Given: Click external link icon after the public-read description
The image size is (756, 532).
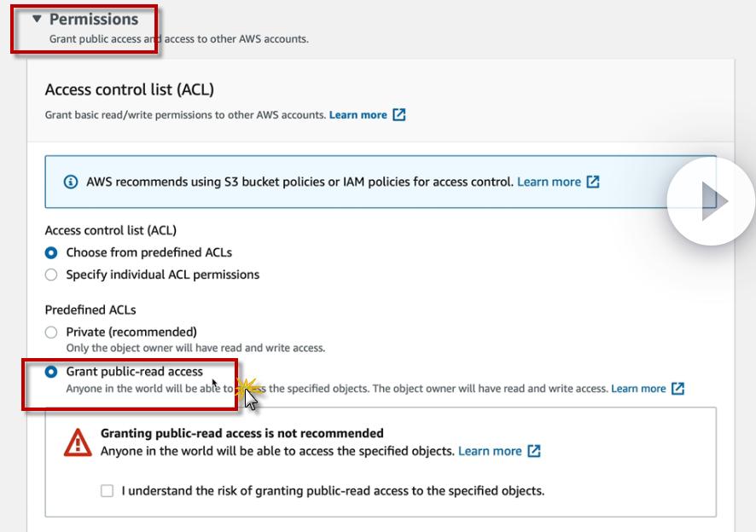Looking at the screenshot, I should 678,389.
